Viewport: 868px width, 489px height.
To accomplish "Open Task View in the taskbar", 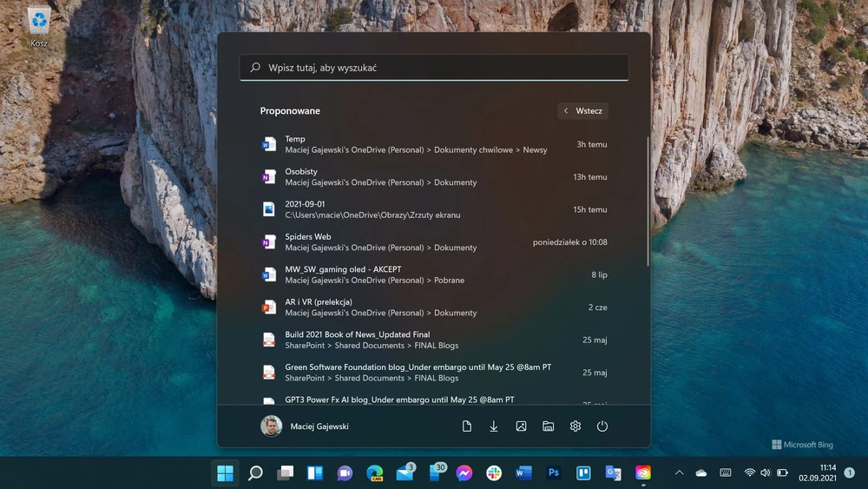I will [285, 473].
